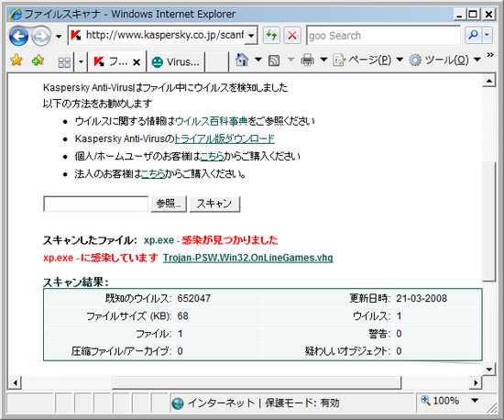Maximize the Internet Explorer window
504x420 pixels.
473,15
